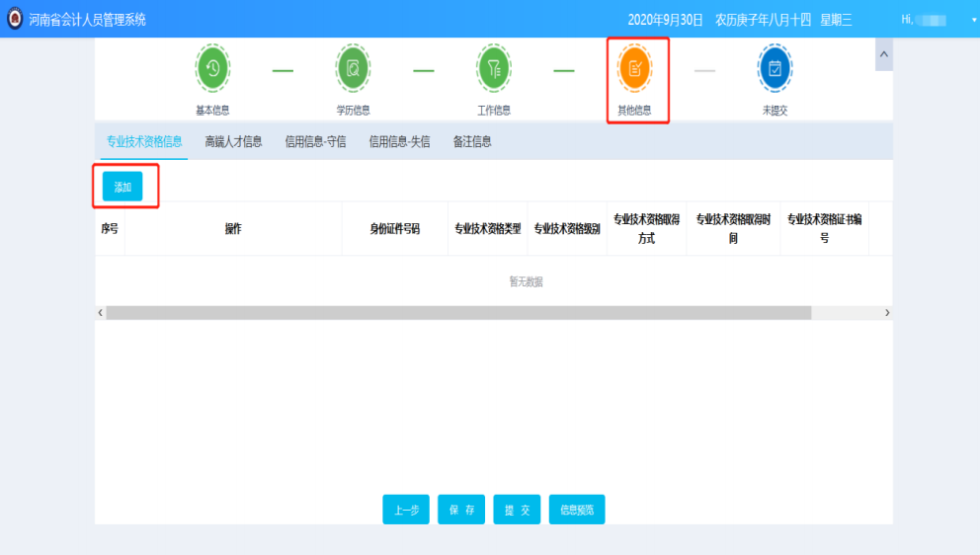Open the user dropdown arrow at top right
Image resolution: width=980 pixels, height=555 pixels.
(x=972, y=19)
